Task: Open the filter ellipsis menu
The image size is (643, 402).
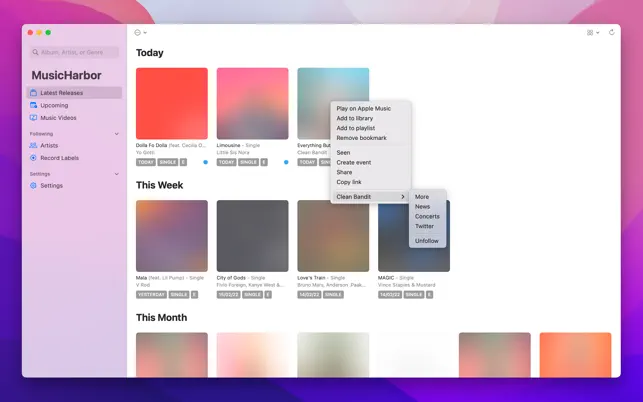Action: pos(140,32)
